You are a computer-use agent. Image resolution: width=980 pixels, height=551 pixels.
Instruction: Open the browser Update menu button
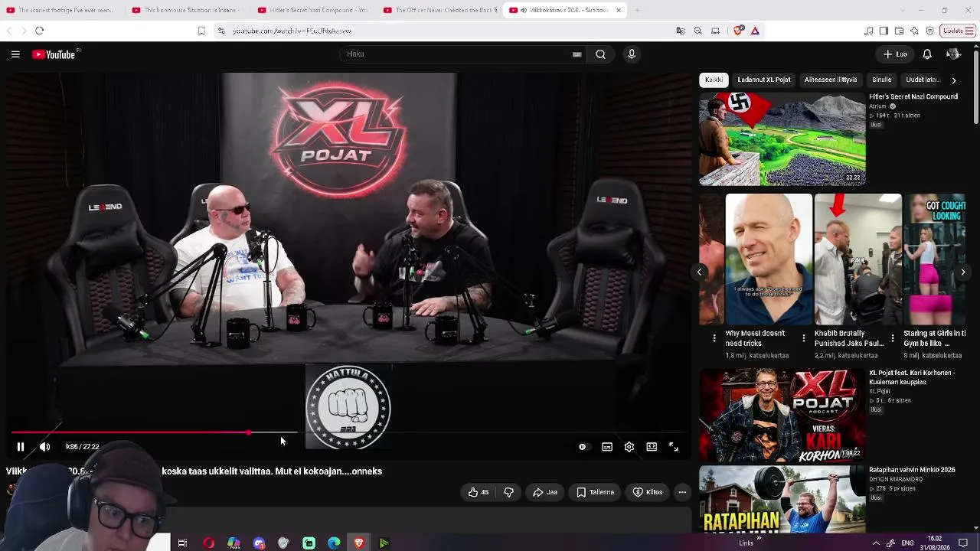pyautogui.click(x=958, y=31)
